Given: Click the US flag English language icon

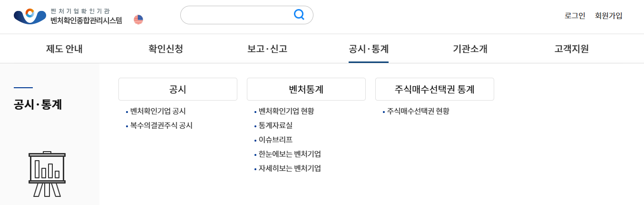Looking at the screenshot, I should [x=138, y=20].
